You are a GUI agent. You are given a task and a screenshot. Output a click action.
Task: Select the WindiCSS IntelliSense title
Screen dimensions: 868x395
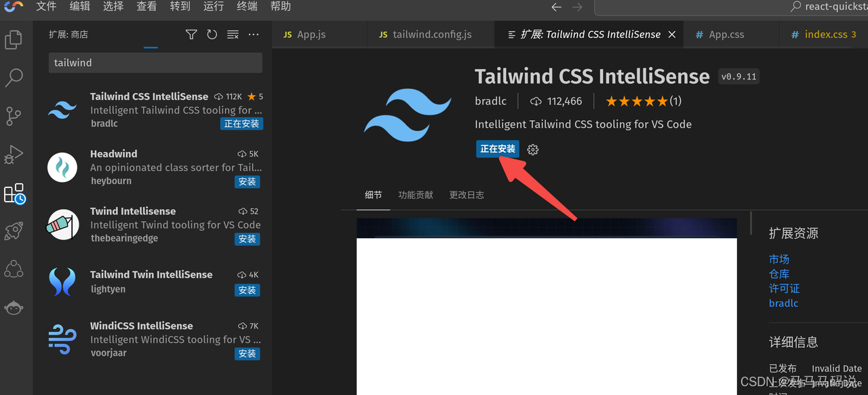(x=142, y=326)
